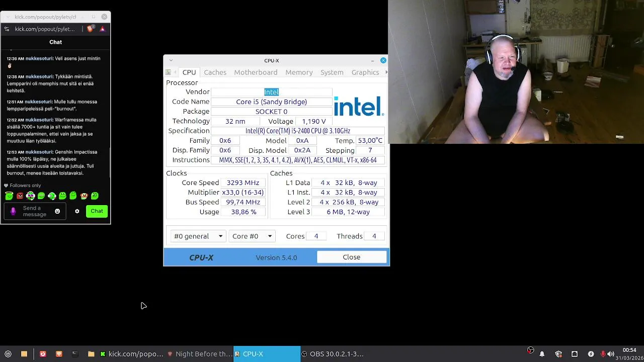Click the '32 nm' technology value

235,121
